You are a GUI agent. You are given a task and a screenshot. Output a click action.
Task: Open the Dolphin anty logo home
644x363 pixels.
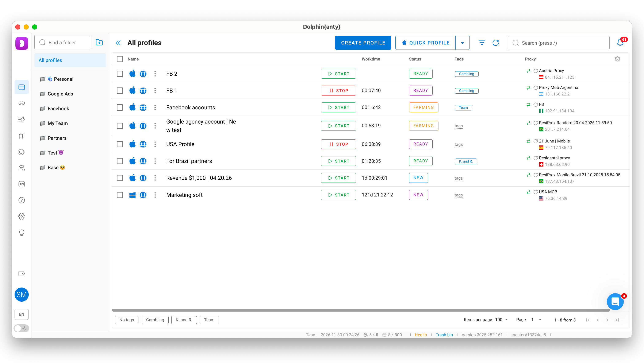(x=22, y=43)
